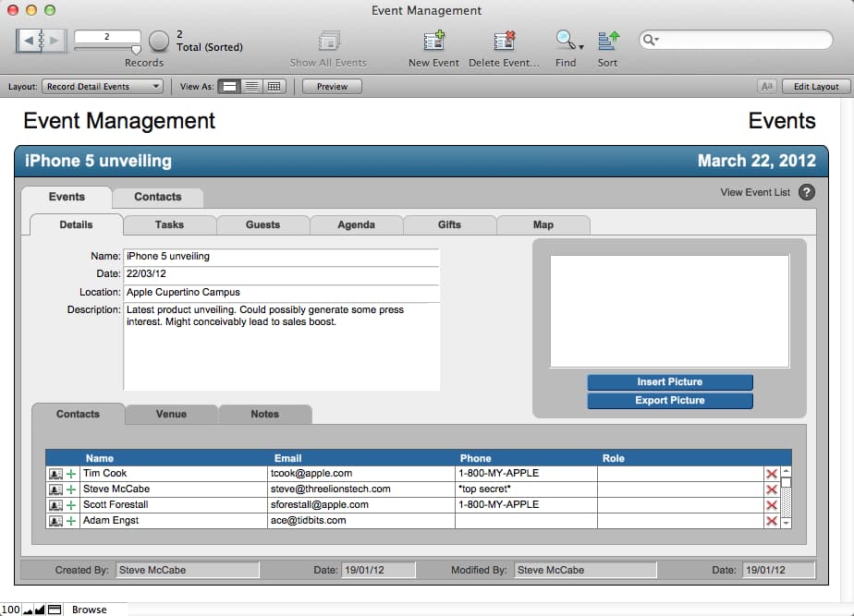Image resolution: width=854 pixels, height=616 pixels.
Task: Open contact card icon for Scott Forestall
Action: pos(55,505)
